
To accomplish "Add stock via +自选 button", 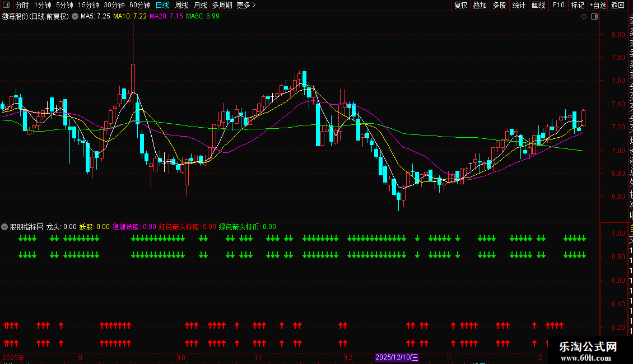I will (x=598, y=5).
